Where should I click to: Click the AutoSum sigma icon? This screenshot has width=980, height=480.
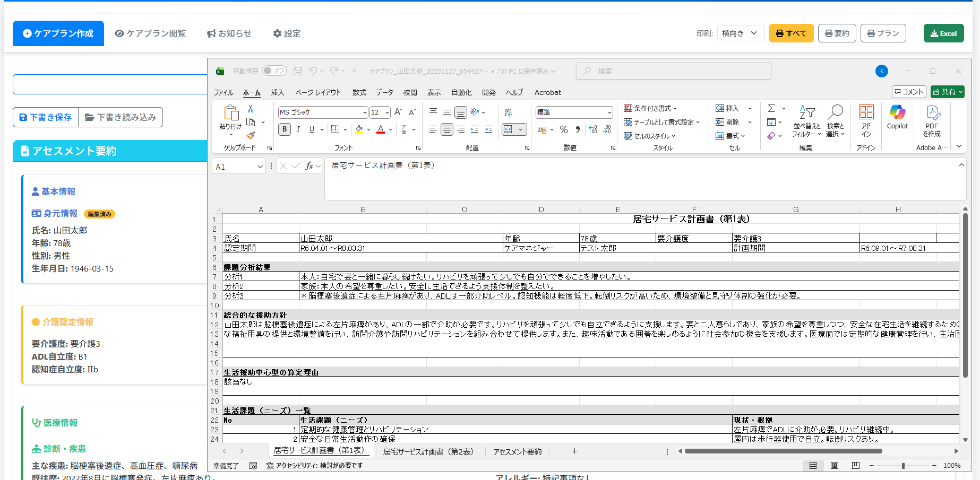771,108
